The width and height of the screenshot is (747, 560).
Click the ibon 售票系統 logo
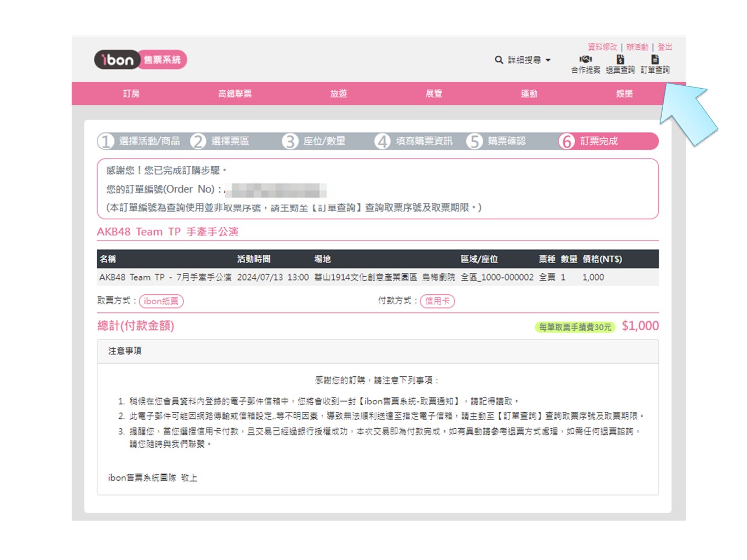pos(140,60)
